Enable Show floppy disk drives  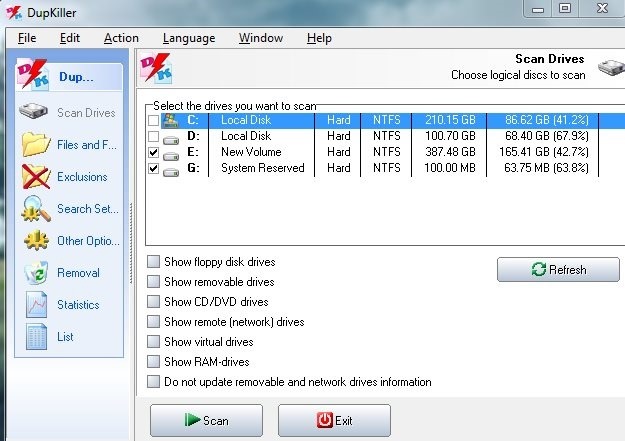click(x=153, y=262)
